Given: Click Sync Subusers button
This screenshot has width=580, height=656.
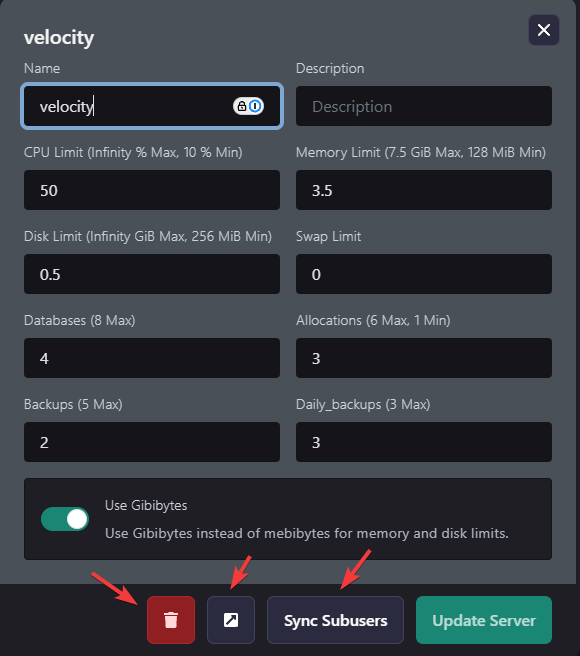Looking at the screenshot, I should [x=335, y=620].
